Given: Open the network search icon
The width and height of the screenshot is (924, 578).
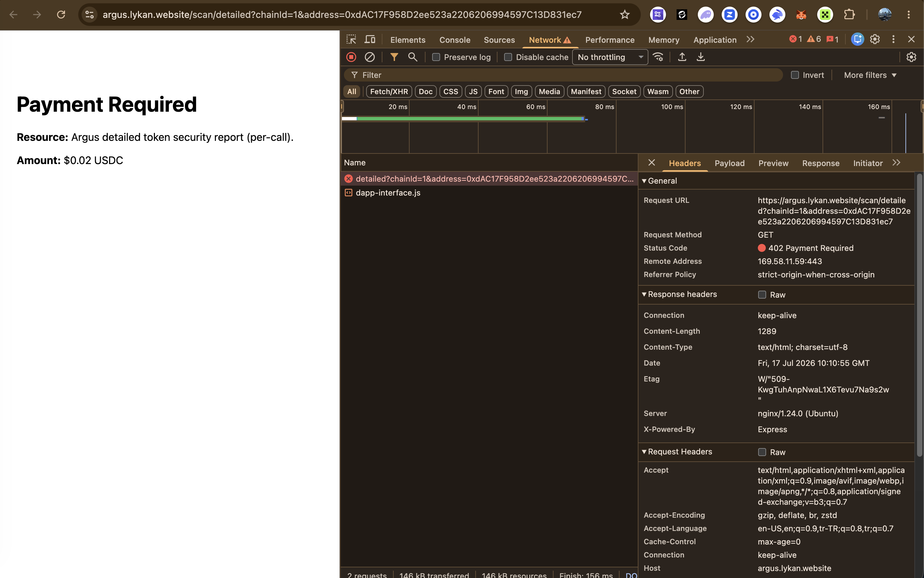Looking at the screenshot, I should pos(412,57).
